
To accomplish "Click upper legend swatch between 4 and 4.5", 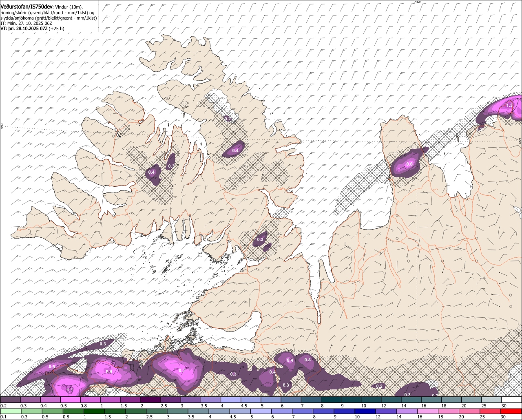I will (x=231, y=400).
